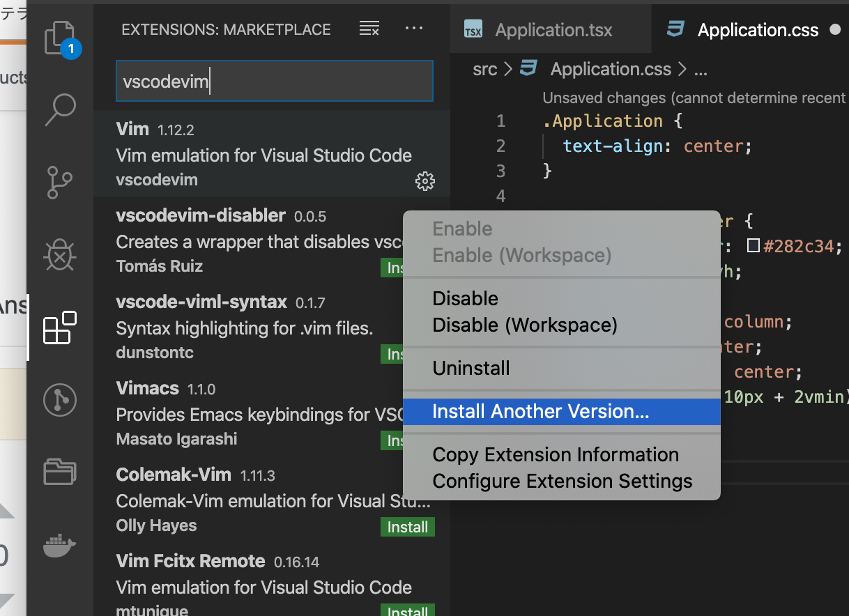
Task: Switch to the Application.tsx tab
Action: [x=553, y=31]
